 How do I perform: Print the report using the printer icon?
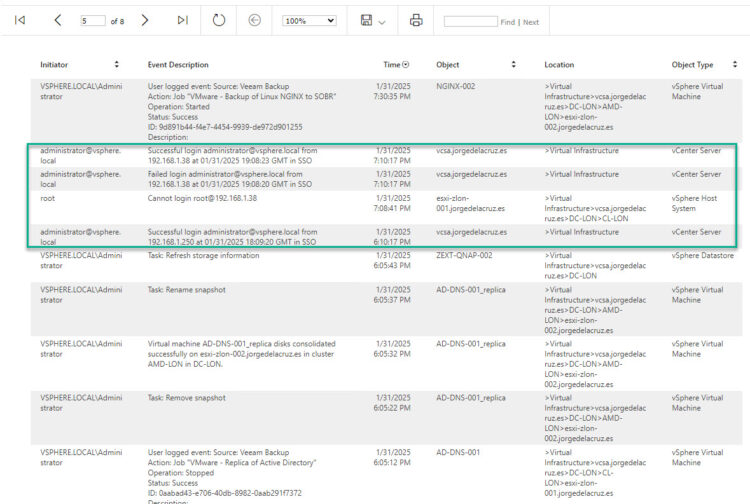point(416,20)
